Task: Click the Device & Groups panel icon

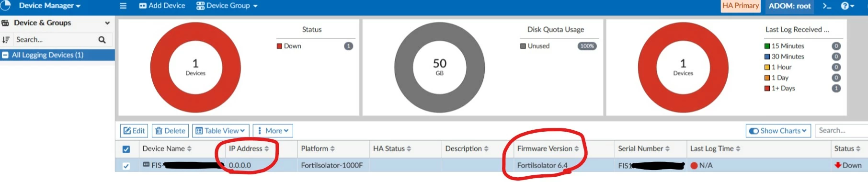Action: (x=5, y=23)
